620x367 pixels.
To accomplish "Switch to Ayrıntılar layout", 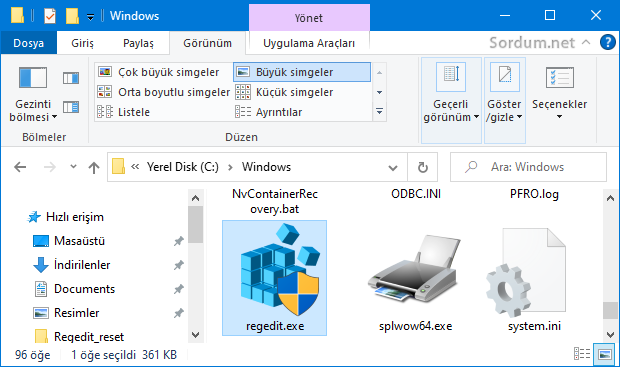I will 302,112.
